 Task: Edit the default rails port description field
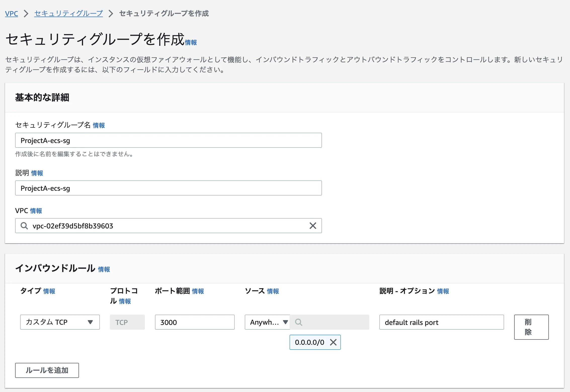click(441, 322)
